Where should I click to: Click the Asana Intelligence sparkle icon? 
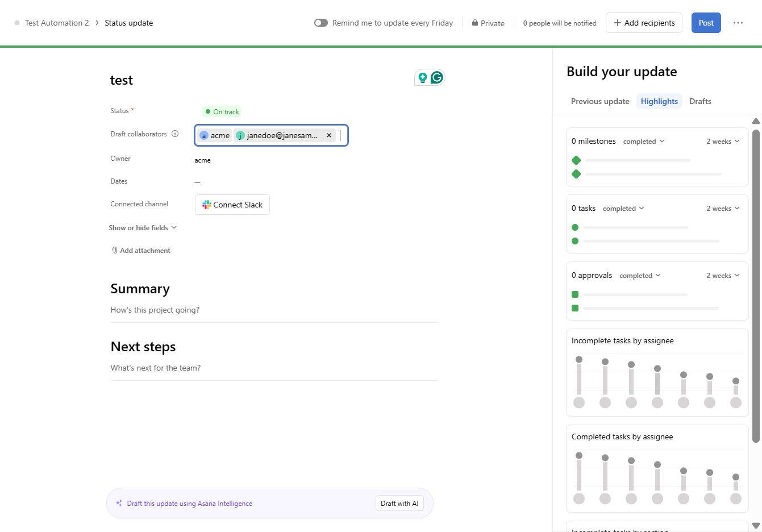point(119,503)
